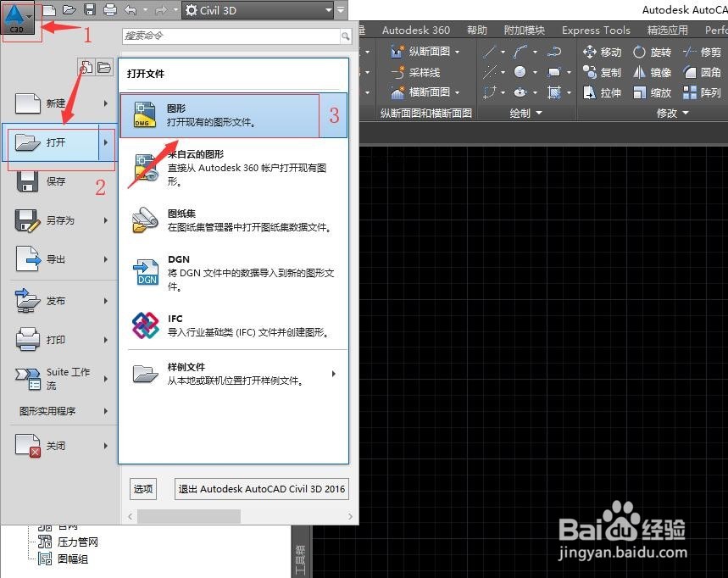Expand the 修改 panel dropdown
Viewport: 728px width, 578px height.
coord(672,113)
